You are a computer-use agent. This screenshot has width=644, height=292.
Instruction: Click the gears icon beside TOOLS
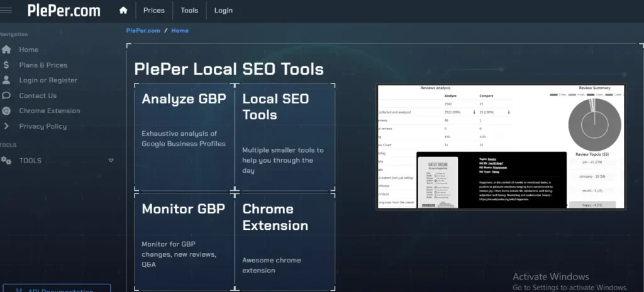point(6,160)
